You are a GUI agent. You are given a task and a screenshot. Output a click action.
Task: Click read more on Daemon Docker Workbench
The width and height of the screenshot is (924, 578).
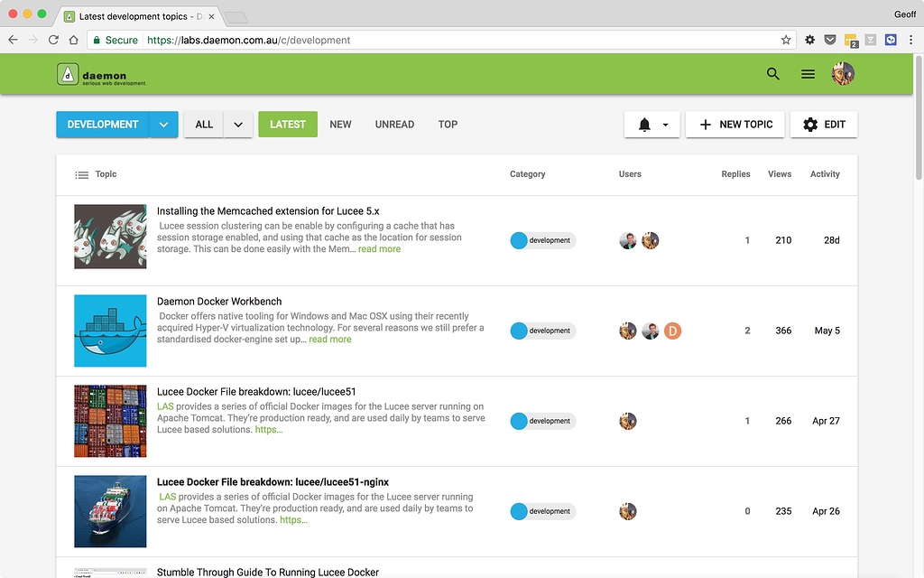click(x=330, y=339)
